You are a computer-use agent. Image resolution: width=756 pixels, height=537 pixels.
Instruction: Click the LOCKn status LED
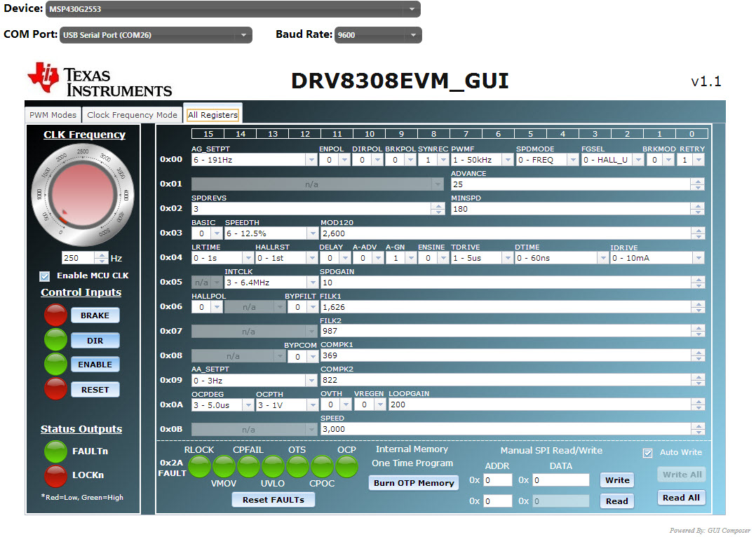[55, 476]
